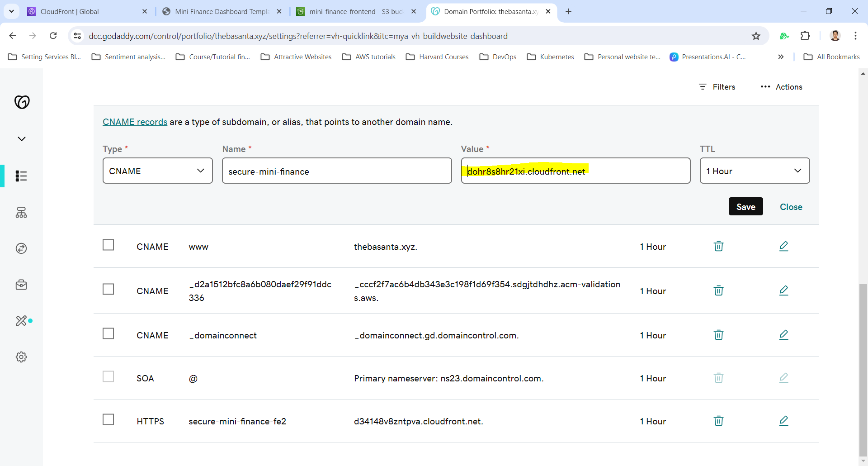The image size is (868, 466).
Task: Select the www CNAME record checkbox
Action: pos(108,245)
